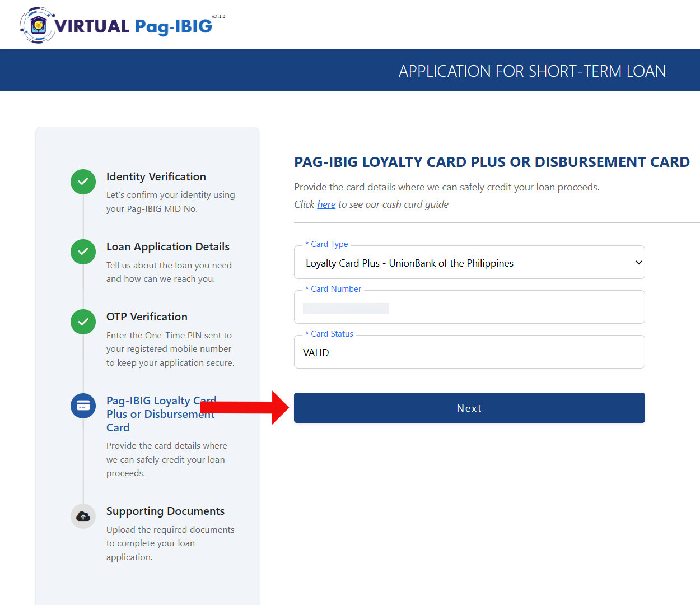Click the Card Type dropdown chevron arrow
The image size is (700, 605).
click(x=638, y=263)
